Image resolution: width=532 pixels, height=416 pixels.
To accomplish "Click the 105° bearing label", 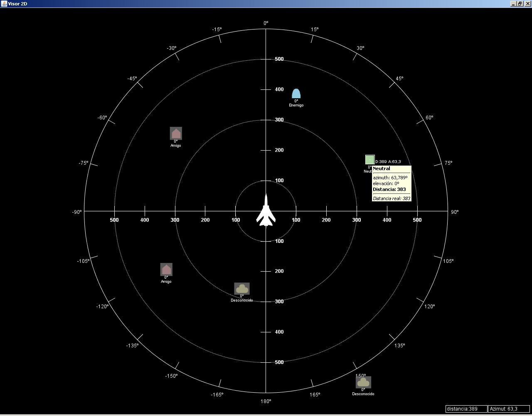I will pos(448,261).
